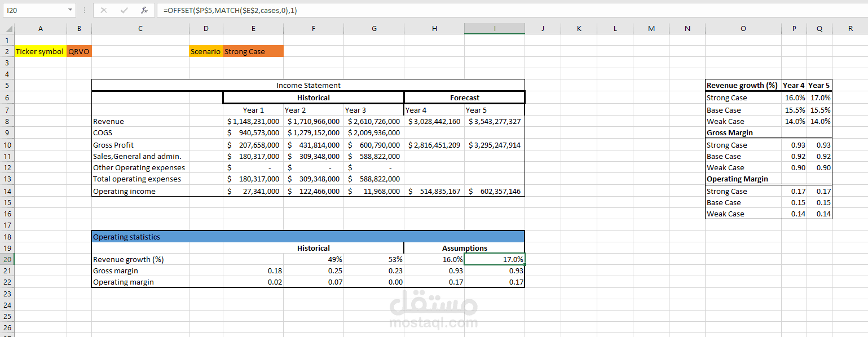Screen dimensions: 868x337
Task: Click the Enter checkmark formula icon
Action: tap(125, 10)
